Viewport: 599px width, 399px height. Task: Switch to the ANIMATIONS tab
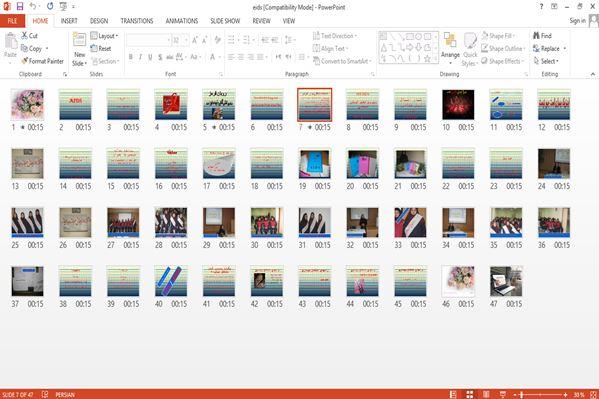(182, 21)
